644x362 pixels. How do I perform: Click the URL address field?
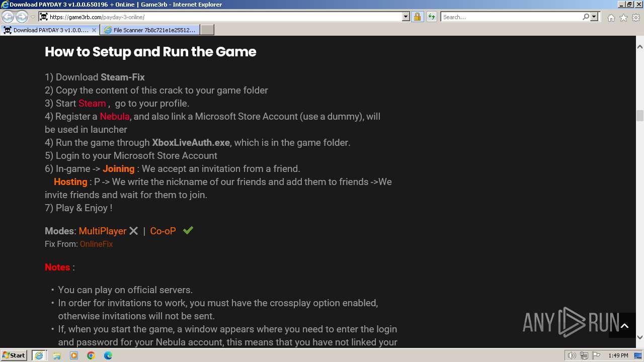tap(225, 17)
